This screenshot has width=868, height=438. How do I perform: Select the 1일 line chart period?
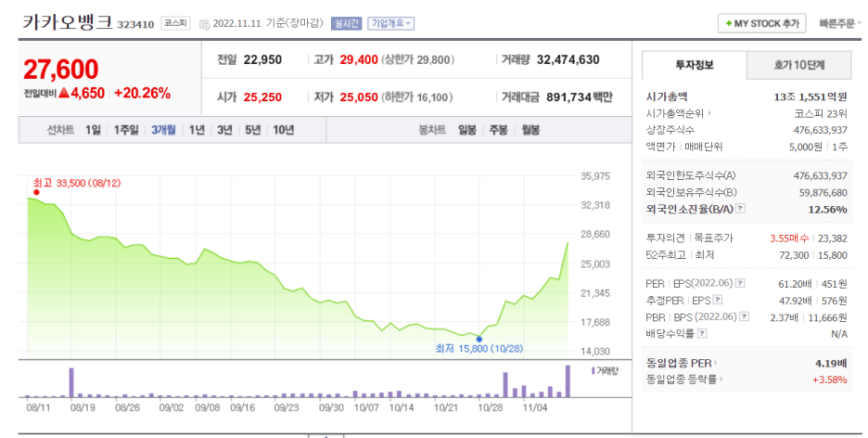[x=93, y=130]
